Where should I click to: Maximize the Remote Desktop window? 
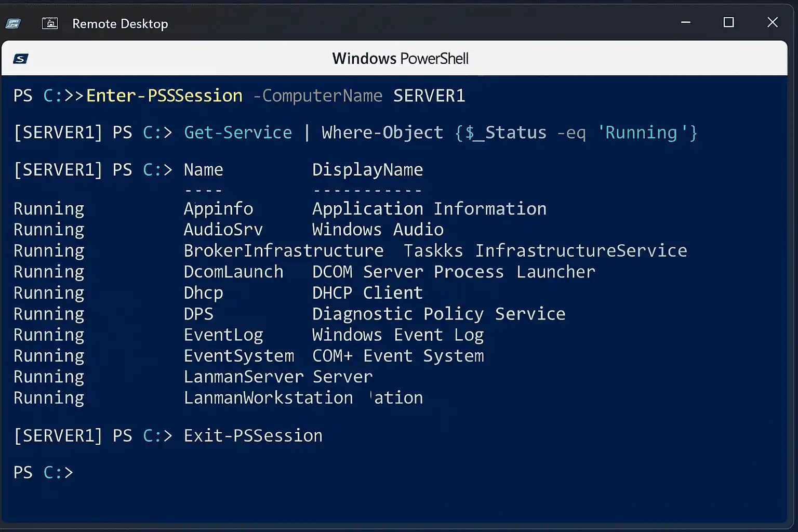(728, 22)
